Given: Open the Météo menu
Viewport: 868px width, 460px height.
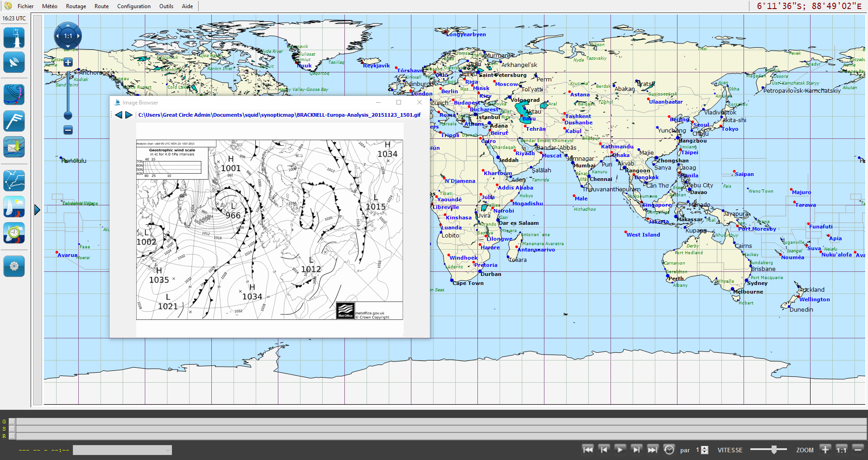Looking at the screenshot, I should pos(49,6).
